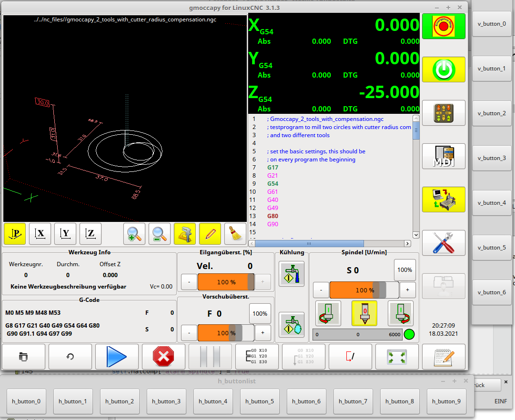The width and height of the screenshot is (515, 420).
Task: Toggle fullscreen preview icon
Action: point(397,357)
